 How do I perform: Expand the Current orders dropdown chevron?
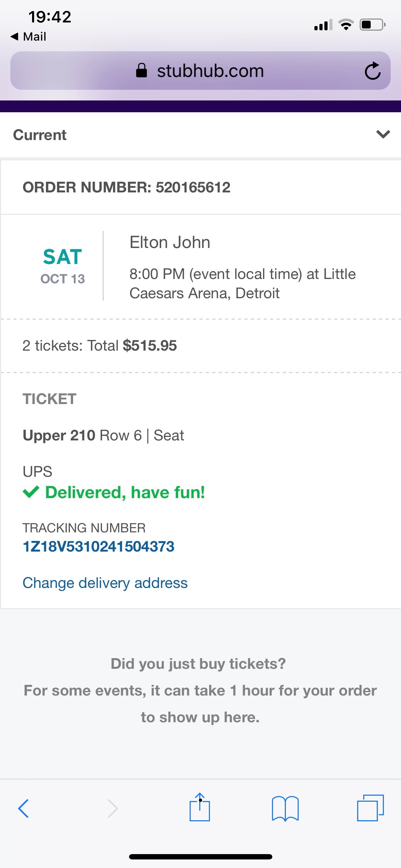[383, 134]
